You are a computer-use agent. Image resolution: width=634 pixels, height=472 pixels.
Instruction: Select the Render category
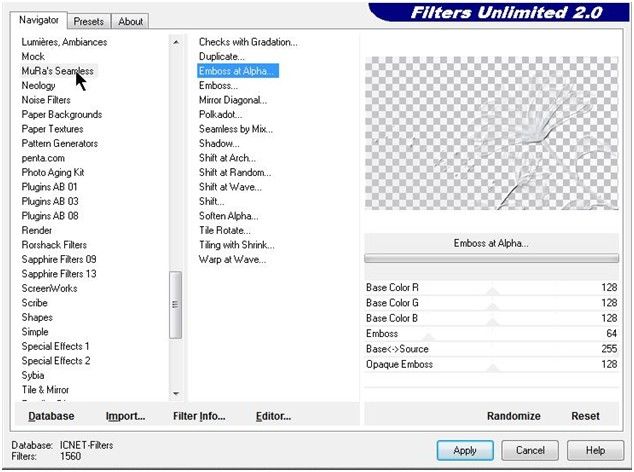click(x=37, y=231)
